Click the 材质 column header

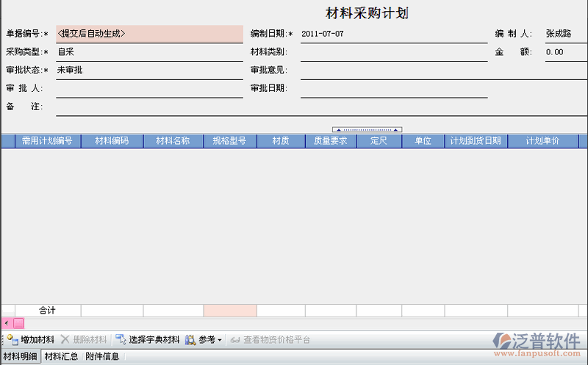tap(281, 141)
